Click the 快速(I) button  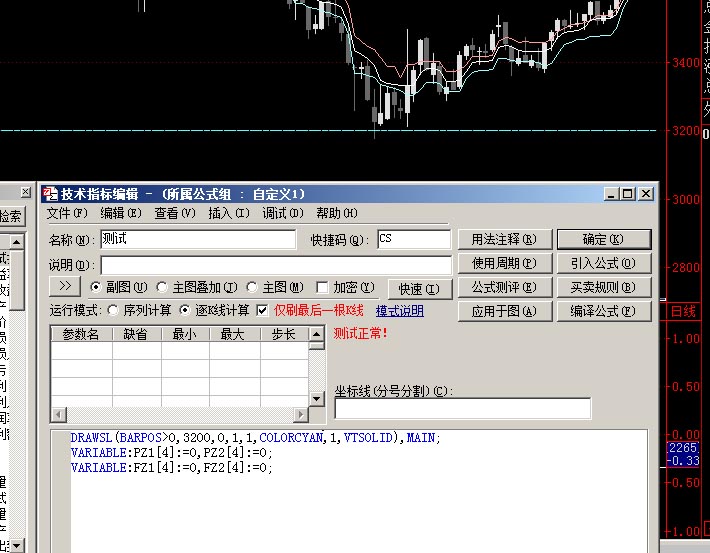pos(420,289)
